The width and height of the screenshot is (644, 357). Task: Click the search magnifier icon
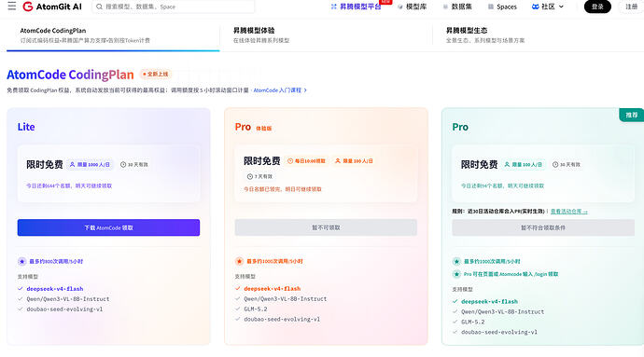coord(99,7)
